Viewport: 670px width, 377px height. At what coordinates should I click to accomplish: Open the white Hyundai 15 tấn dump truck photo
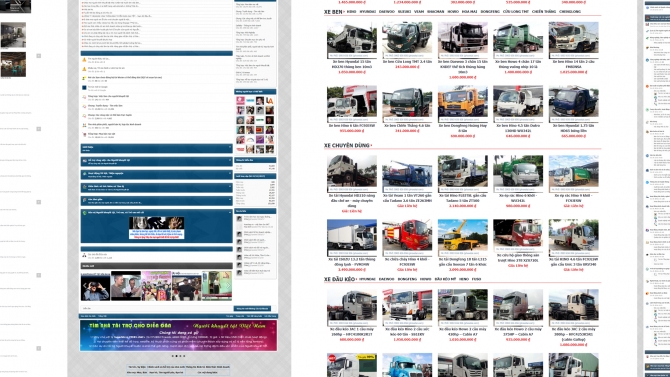coord(352,40)
